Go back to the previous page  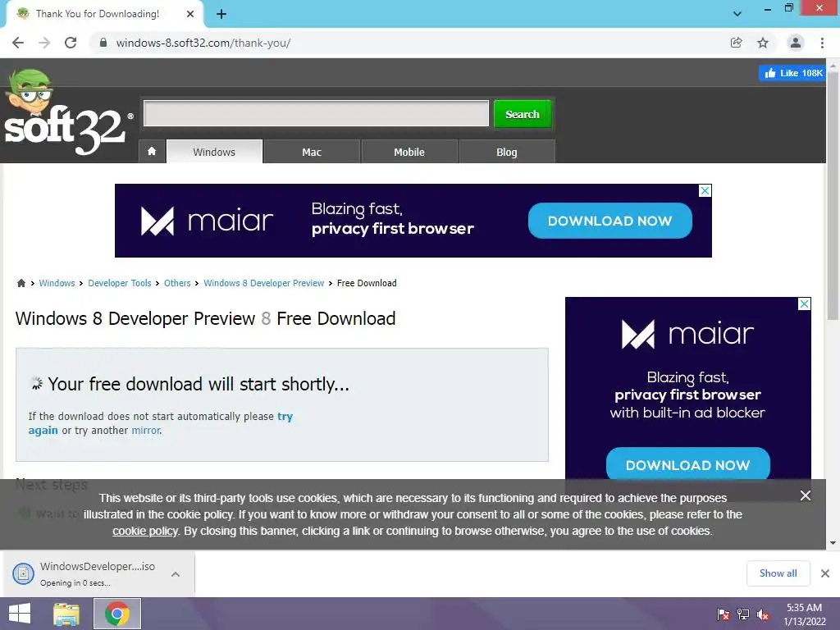[x=18, y=43]
